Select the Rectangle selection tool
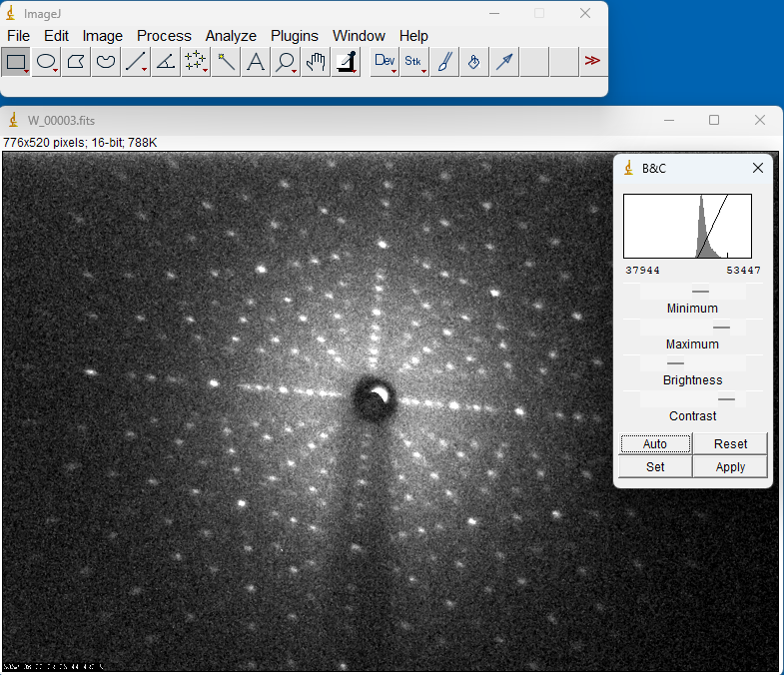 (16, 62)
